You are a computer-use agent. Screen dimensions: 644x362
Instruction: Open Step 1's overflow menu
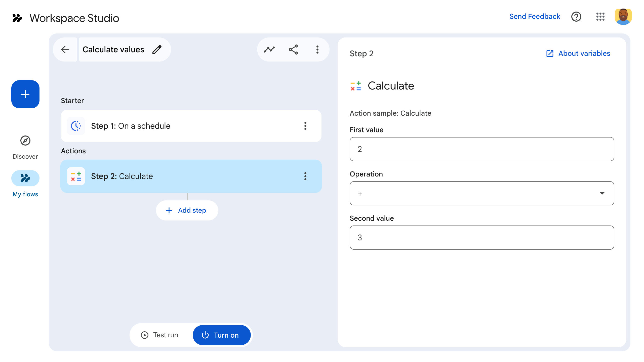(x=305, y=126)
